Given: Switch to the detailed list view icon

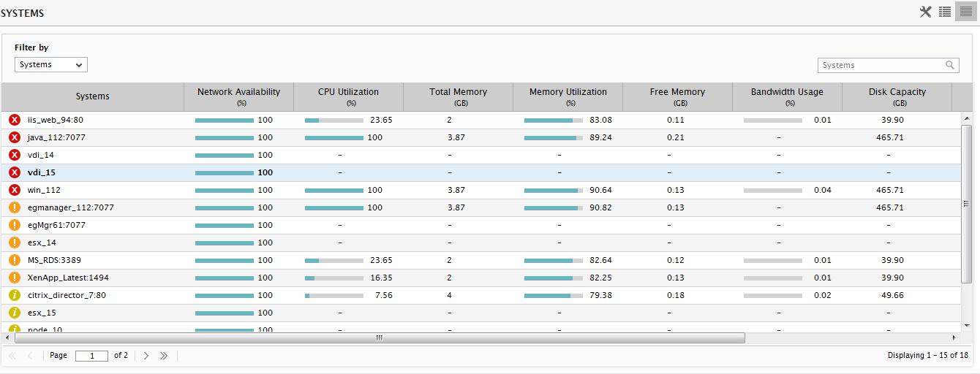Looking at the screenshot, I should coord(945,12).
